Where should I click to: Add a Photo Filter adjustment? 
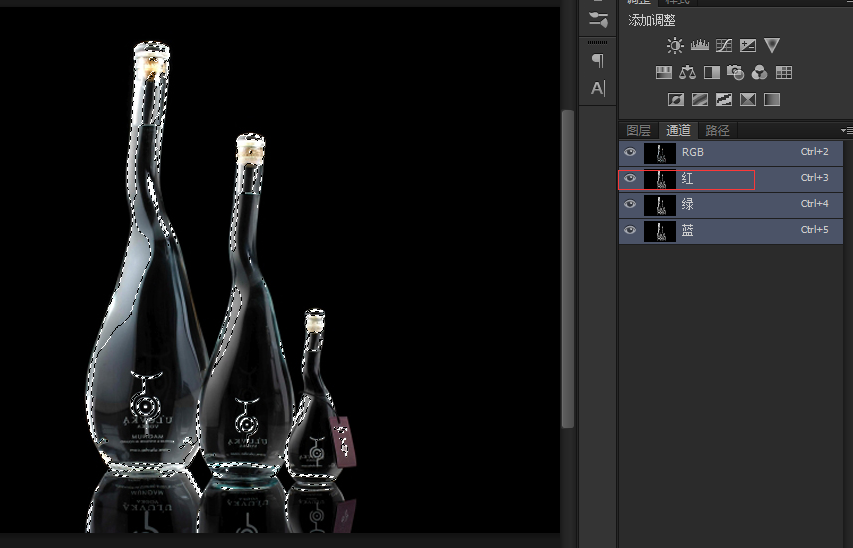(x=735, y=72)
